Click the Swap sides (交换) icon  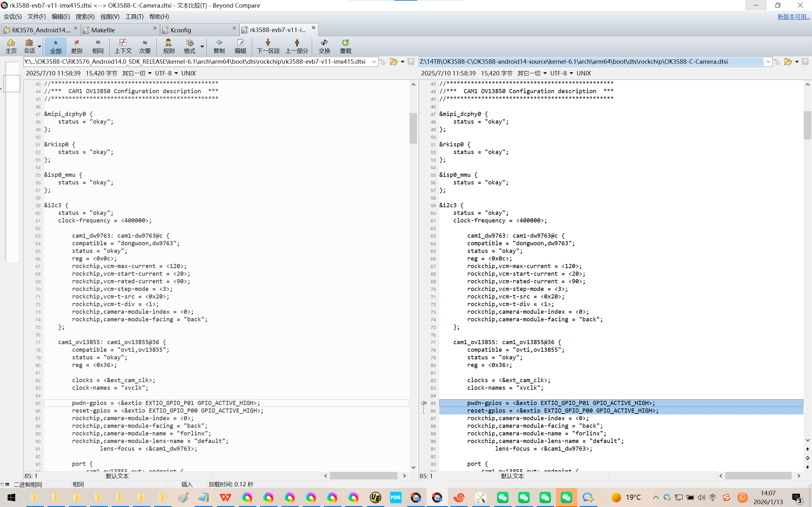point(324,46)
